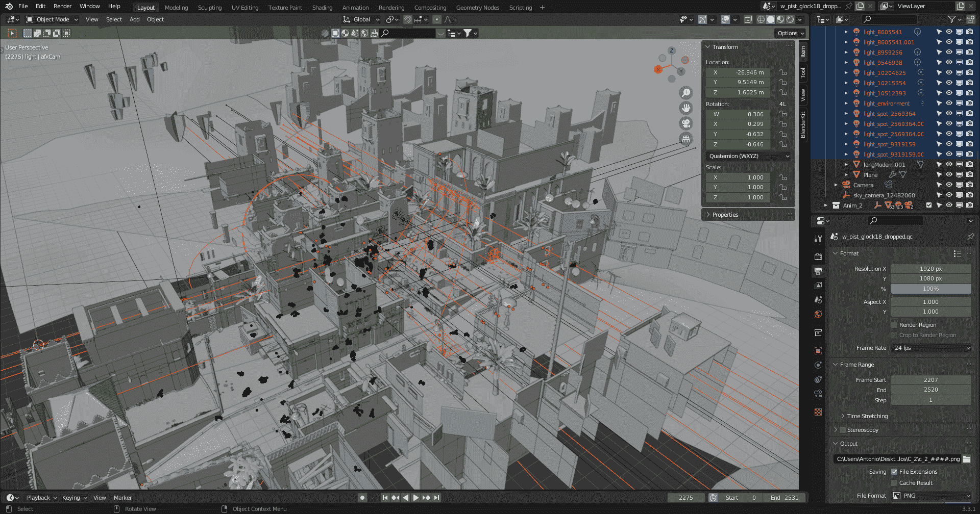980x514 pixels.
Task: Toggle viewport gizmos display
Action: 702,19
